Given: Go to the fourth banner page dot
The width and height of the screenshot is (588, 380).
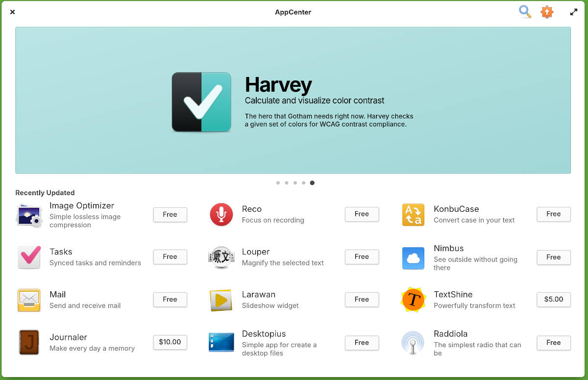Looking at the screenshot, I should tap(304, 183).
